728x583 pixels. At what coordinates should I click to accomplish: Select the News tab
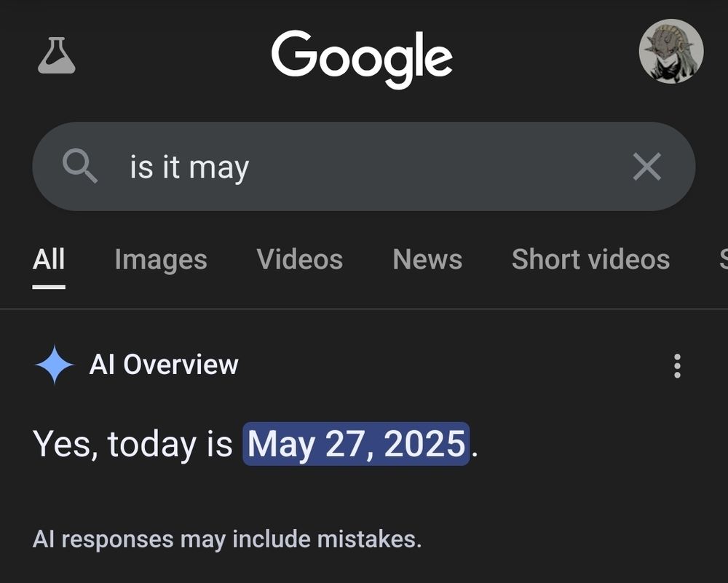pos(427,259)
